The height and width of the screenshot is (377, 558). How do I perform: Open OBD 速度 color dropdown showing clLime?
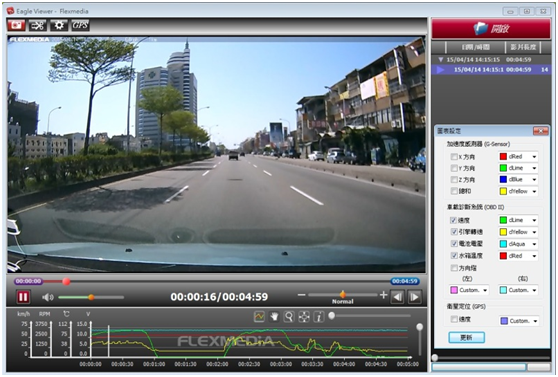pyautogui.click(x=518, y=220)
